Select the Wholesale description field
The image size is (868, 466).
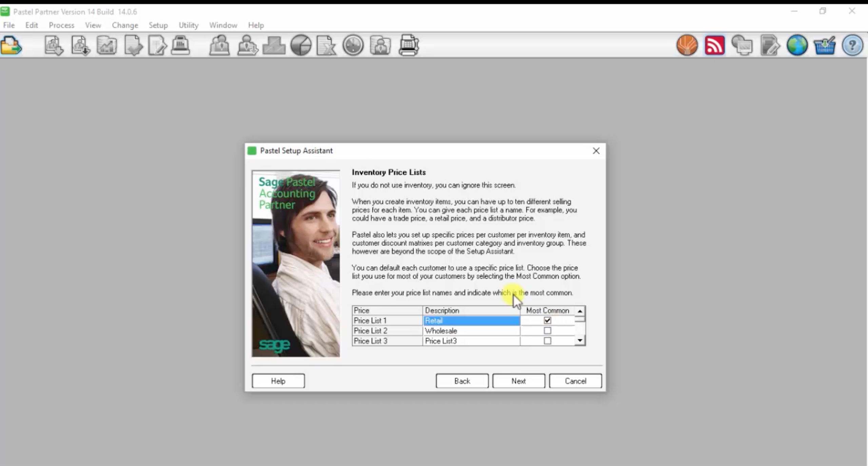pyautogui.click(x=471, y=331)
